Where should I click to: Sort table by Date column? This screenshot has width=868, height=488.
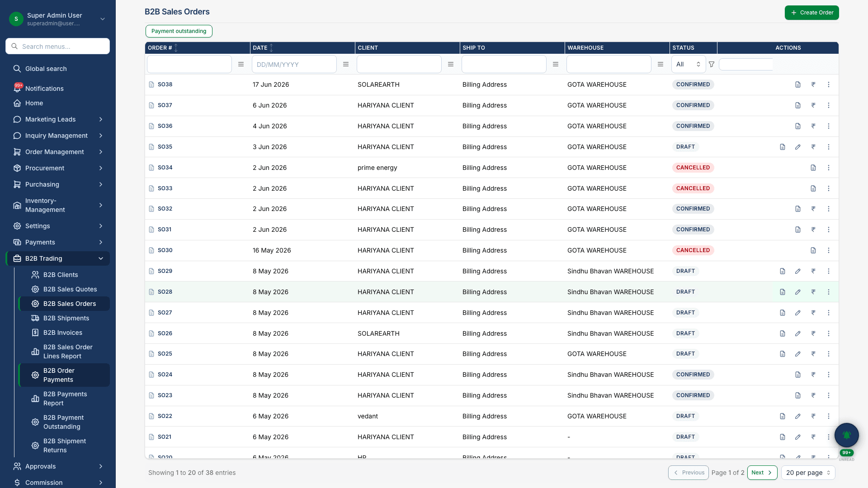coord(271,48)
